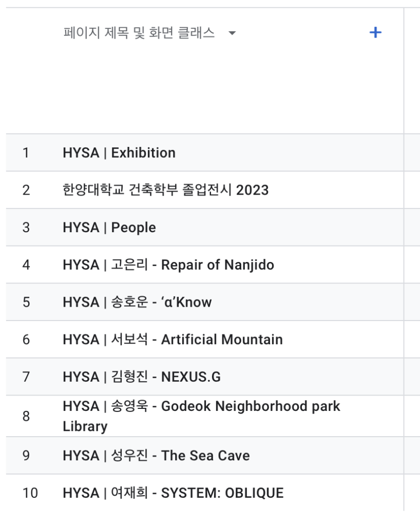Click rank number 4 beside Repair of Nanjido
Viewport: 420px width, 526px height.
coord(26,265)
